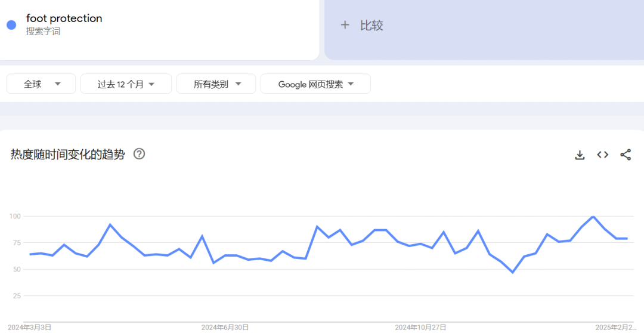Click the 2024年3月3日 axis date label
The width and height of the screenshot is (644, 333).
pyautogui.click(x=30, y=327)
